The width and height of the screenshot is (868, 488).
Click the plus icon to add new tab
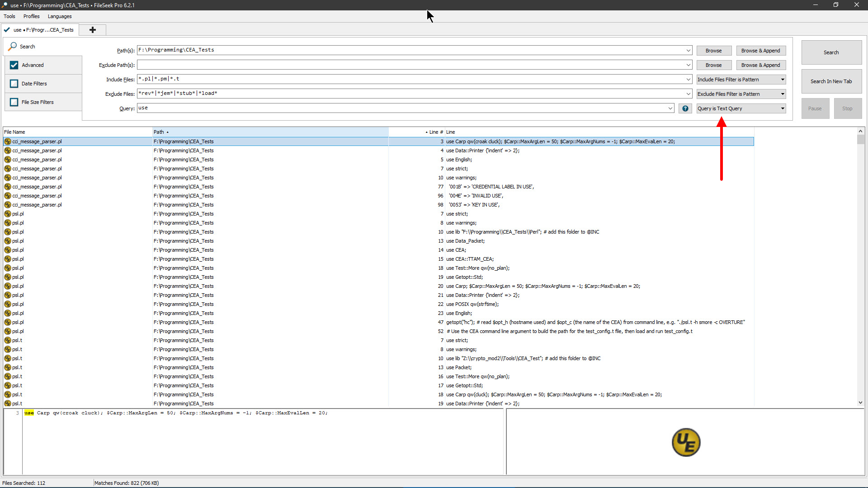pos(93,30)
